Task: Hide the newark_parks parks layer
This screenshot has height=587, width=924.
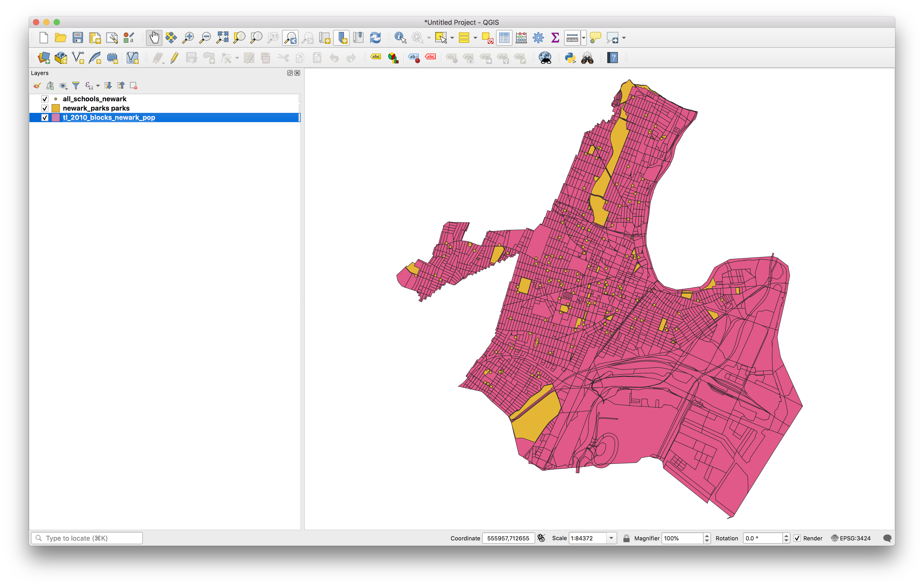Action: [x=45, y=108]
